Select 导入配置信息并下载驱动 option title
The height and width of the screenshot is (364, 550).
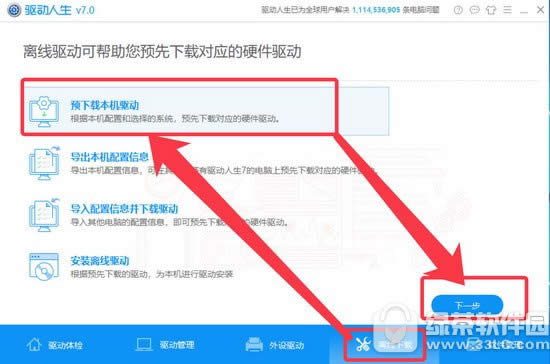click(x=124, y=209)
